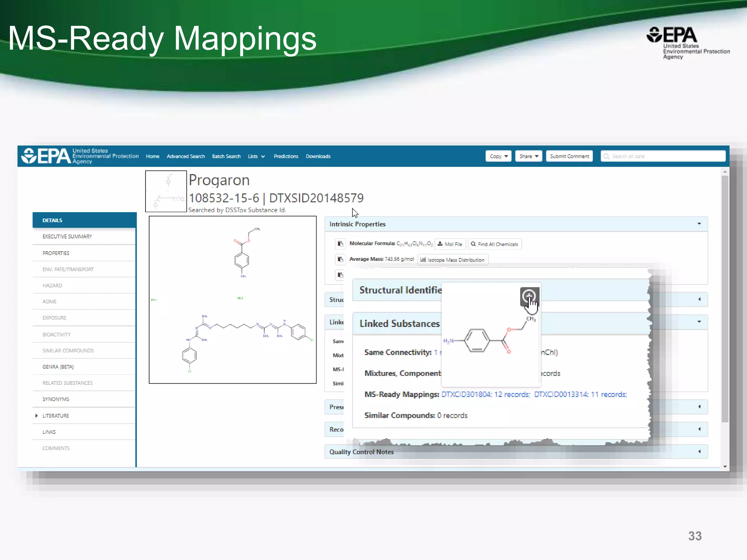Copy the Average Mass using its copy icon
Screen dimensions: 747x560
point(340,259)
